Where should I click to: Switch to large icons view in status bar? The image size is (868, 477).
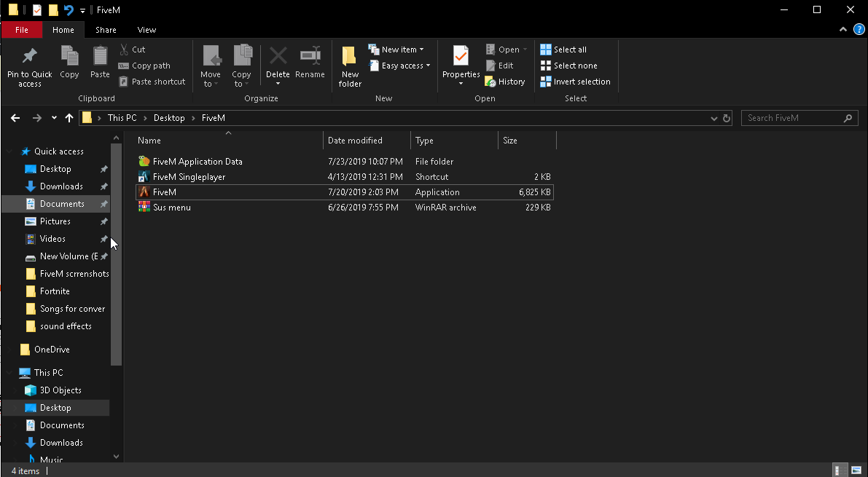point(855,470)
